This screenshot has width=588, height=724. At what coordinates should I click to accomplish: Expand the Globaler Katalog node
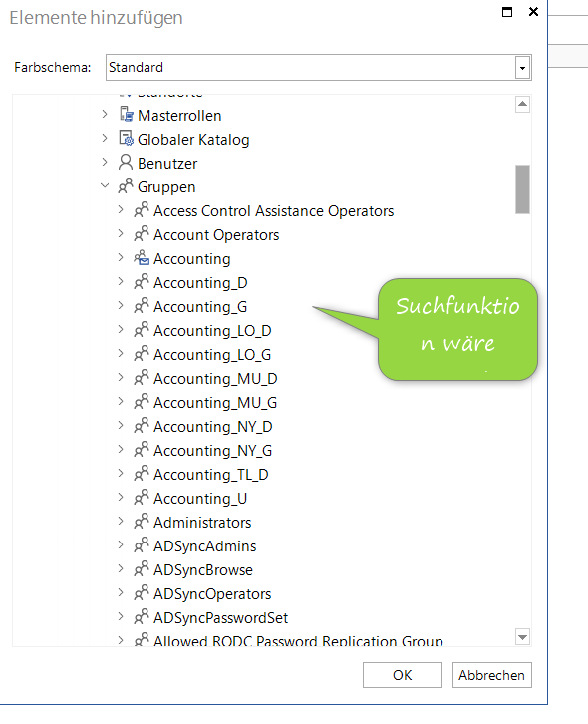coord(105,138)
